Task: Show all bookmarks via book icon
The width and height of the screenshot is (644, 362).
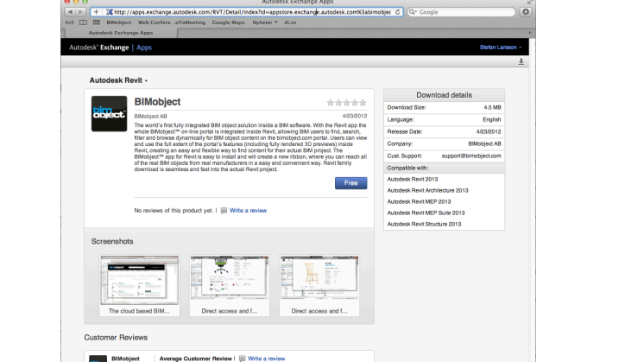Action: click(83, 22)
